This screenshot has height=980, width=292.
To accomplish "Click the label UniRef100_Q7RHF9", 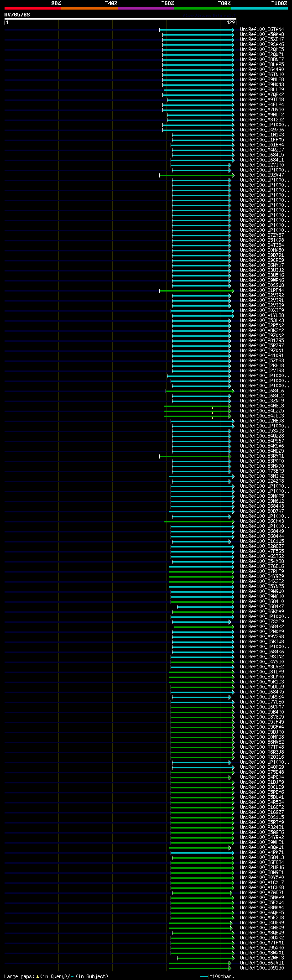I will (x=262, y=572).
